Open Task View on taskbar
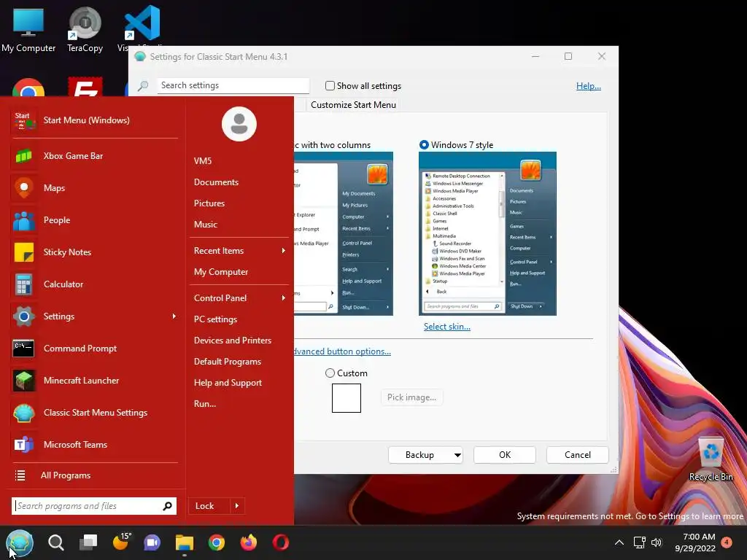The image size is (747, 560). click(x=88, y=542)
